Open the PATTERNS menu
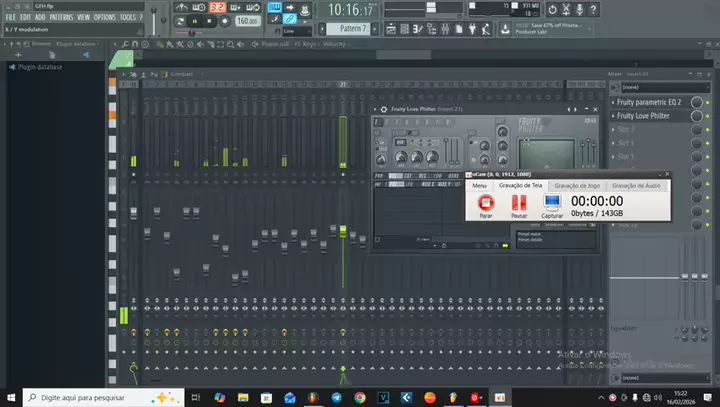 (61, 18)
